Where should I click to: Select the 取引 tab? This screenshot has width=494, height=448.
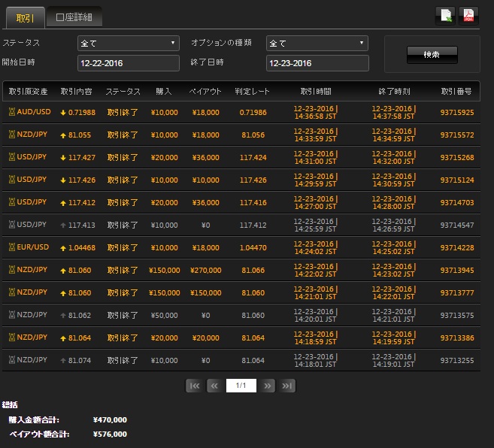pos(25,17)
